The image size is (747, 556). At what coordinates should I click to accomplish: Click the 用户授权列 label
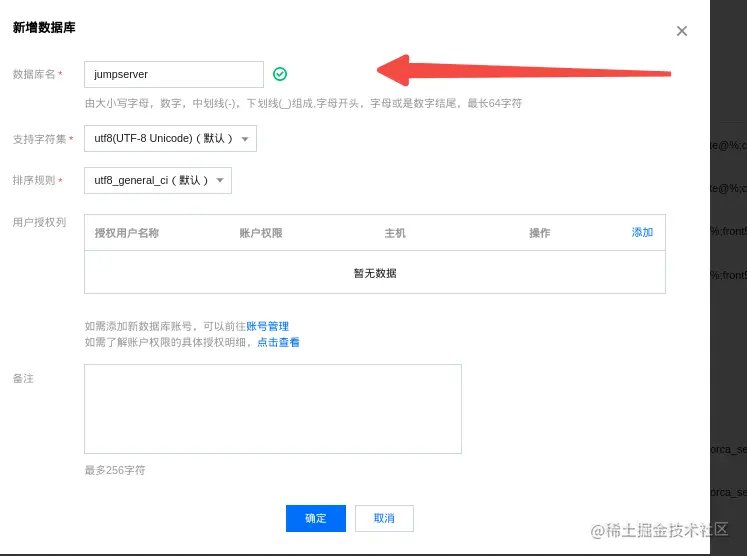[x=39, y=222]
